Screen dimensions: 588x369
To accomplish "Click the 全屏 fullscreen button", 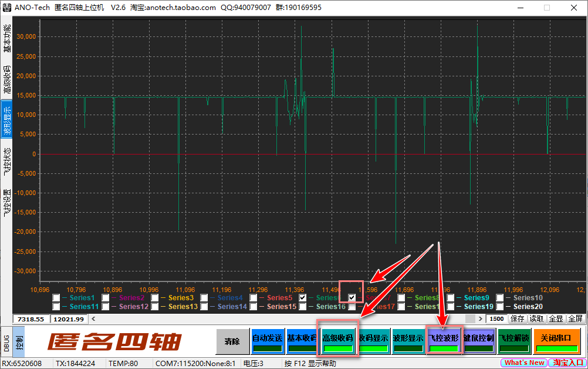I will (x=575, y=318).
